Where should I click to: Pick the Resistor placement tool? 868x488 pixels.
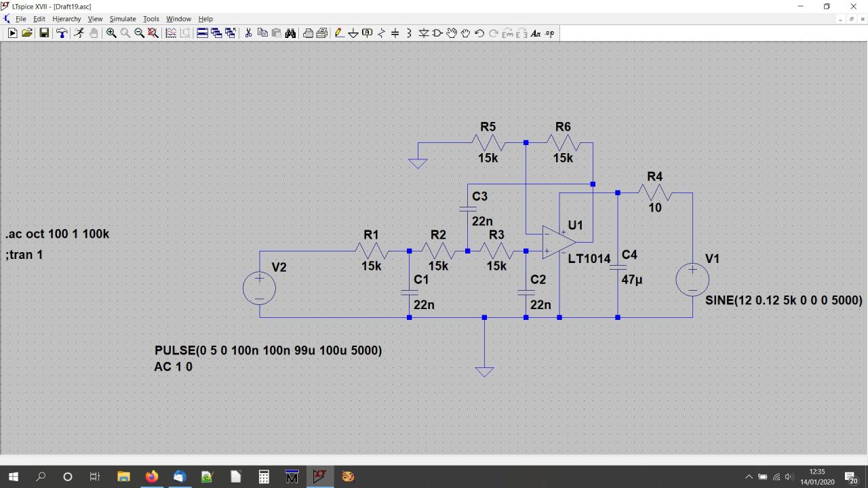[x=381, y=33]
